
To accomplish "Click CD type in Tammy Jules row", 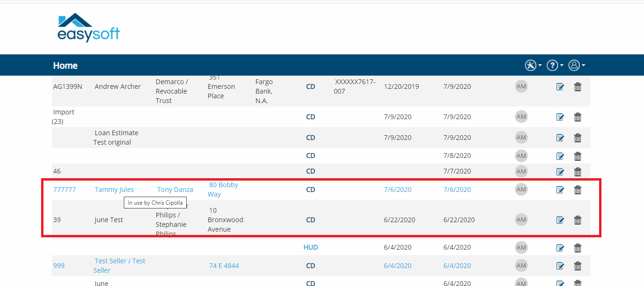I will tap(310, 190).
